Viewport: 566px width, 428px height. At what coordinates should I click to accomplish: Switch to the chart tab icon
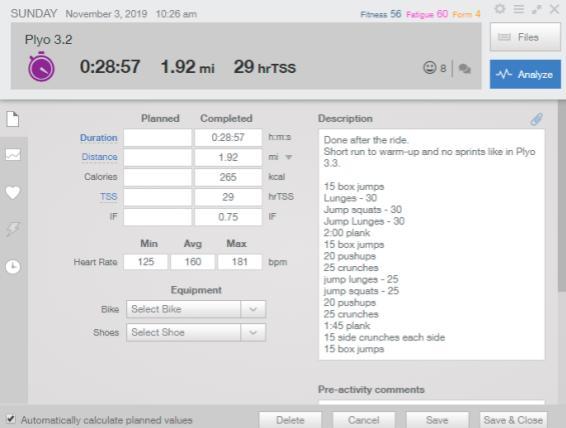click(x=13, y=155)
